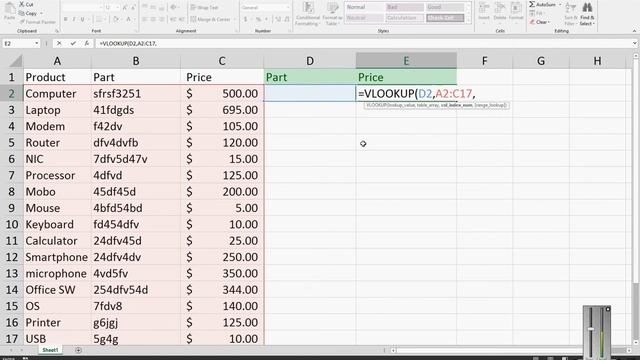Select column H header
Image resolution: width=640 pixels, height=360 pixels.
pos(597,61)
